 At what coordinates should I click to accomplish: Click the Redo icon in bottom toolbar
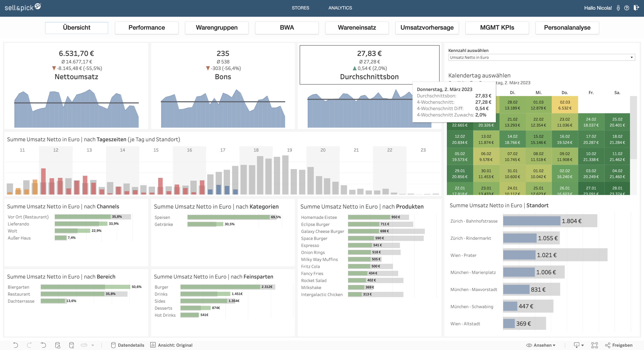(x=30, y=345)
